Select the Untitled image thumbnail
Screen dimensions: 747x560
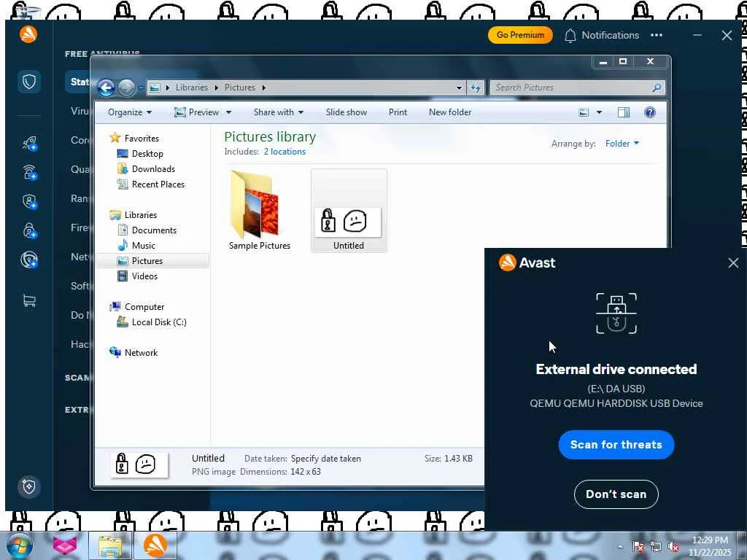(349, 210)
